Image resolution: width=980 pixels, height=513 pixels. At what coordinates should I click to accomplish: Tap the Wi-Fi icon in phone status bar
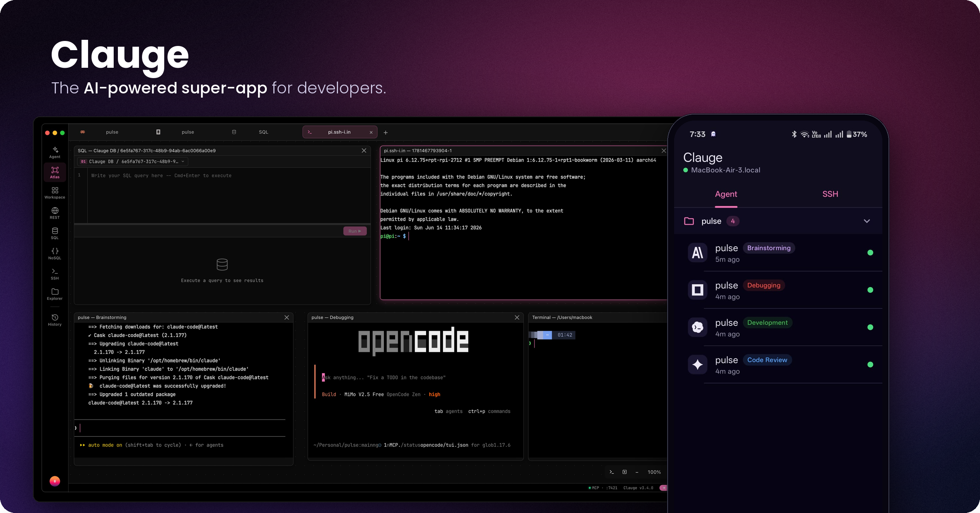[x=805, y=134]
